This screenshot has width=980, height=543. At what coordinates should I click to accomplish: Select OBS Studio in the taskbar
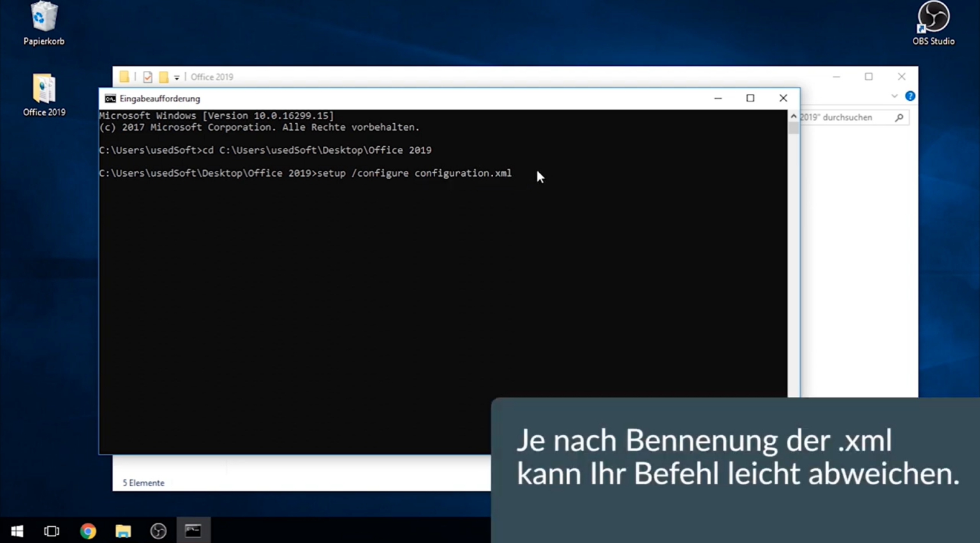click(x=158, y=530)
